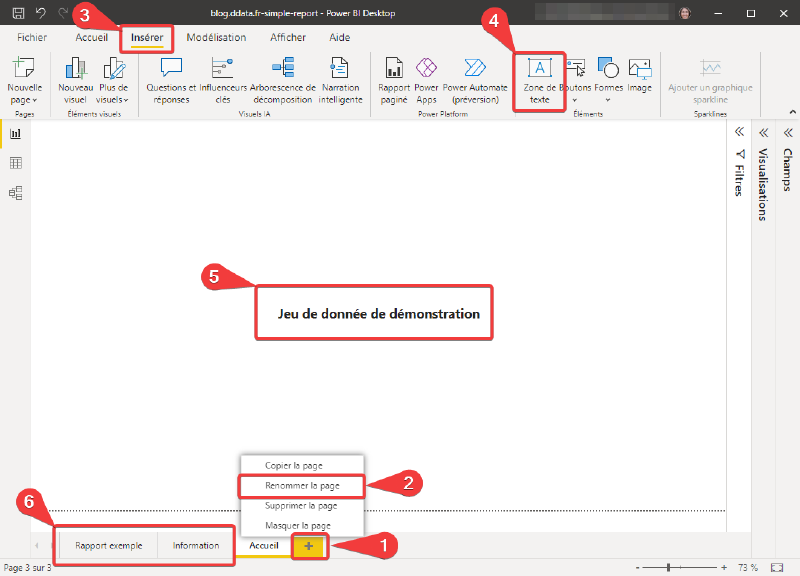Switch to Report view in sidebar
The image size is (800, 576).
16,134
